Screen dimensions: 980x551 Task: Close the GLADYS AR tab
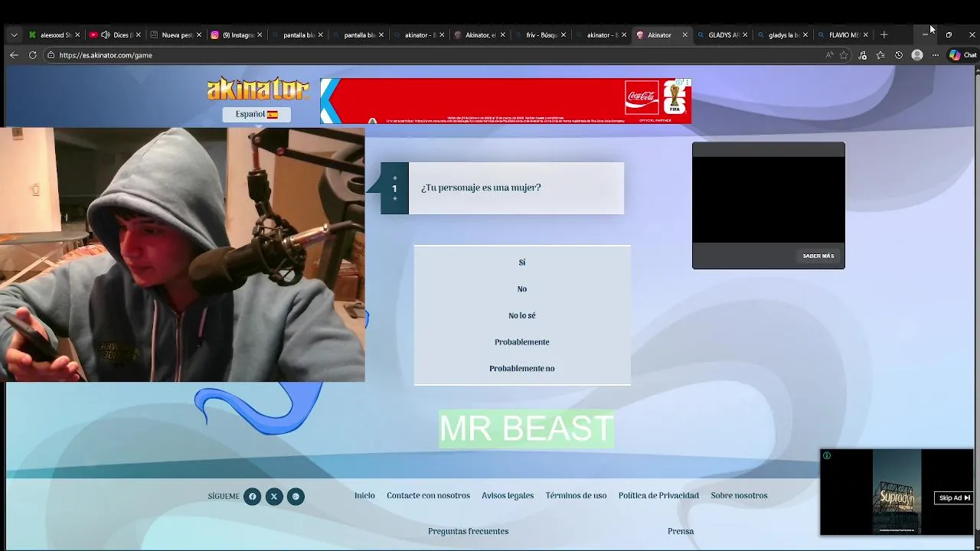tap(745, 35)
